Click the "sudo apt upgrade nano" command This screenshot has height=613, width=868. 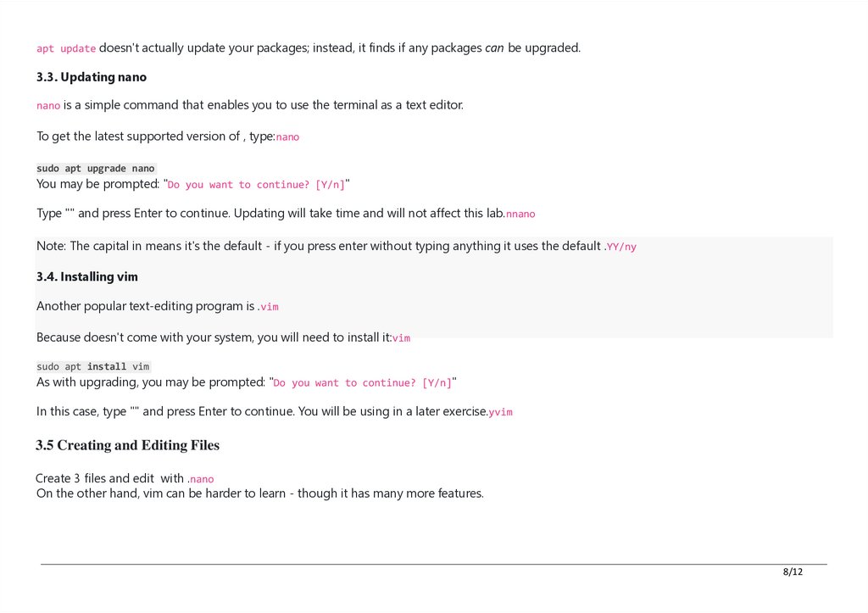(x=96, y=169)
